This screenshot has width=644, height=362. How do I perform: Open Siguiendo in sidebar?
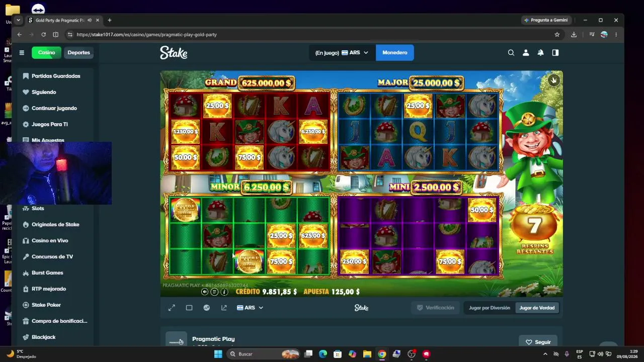(x=55, y=92)
